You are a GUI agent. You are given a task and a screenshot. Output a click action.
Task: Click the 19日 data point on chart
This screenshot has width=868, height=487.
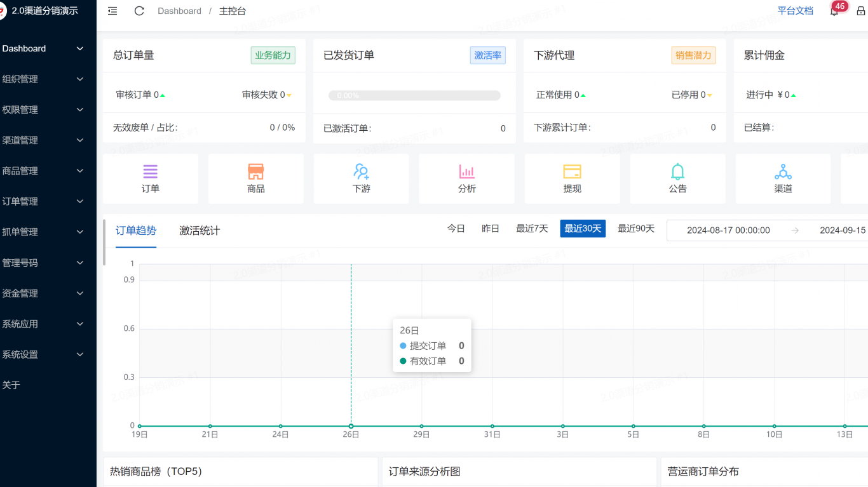[x=140, y=426]
